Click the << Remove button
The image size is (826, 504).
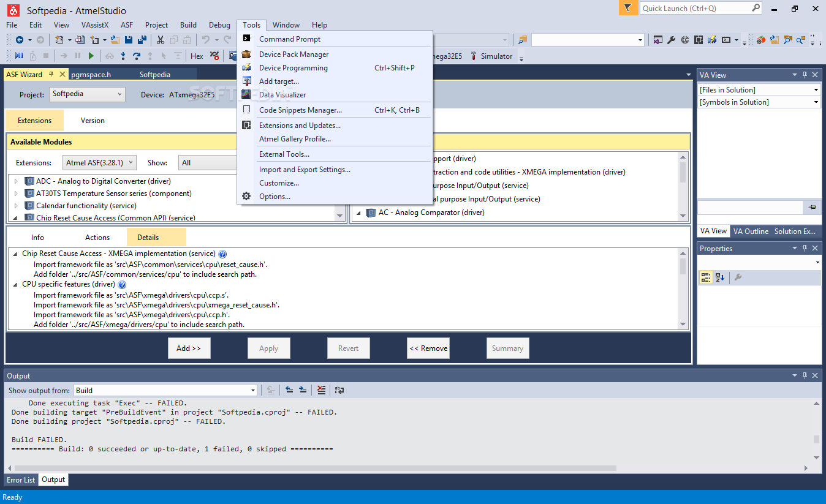pyautogui.click(x=428, y=348)
